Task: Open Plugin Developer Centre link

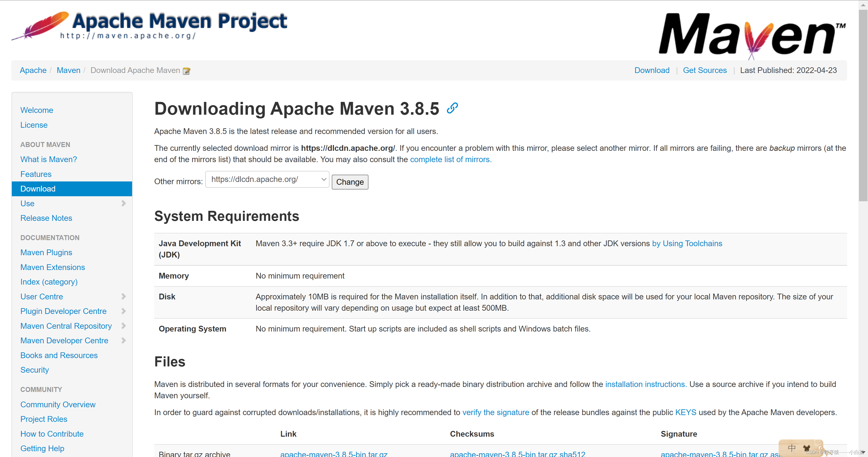Action: (63, 311)
